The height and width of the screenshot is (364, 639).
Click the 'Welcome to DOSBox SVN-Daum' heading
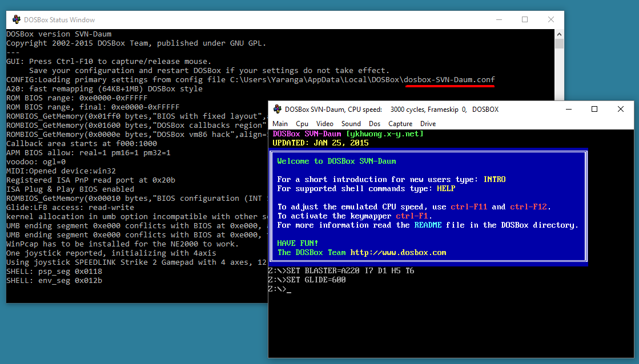coord(336,161)
